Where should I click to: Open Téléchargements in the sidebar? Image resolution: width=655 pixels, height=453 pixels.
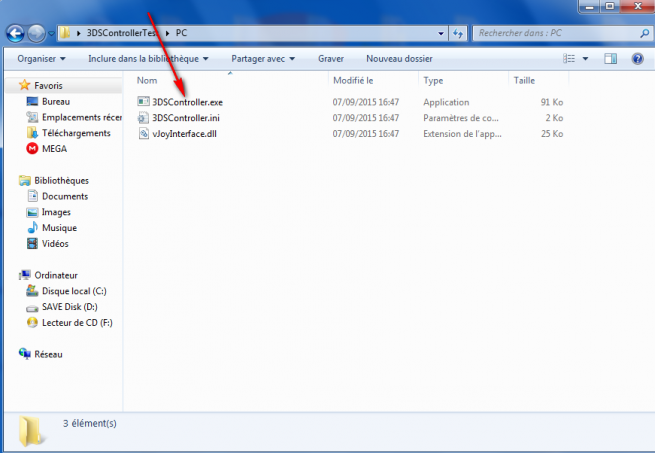(76, 133)
